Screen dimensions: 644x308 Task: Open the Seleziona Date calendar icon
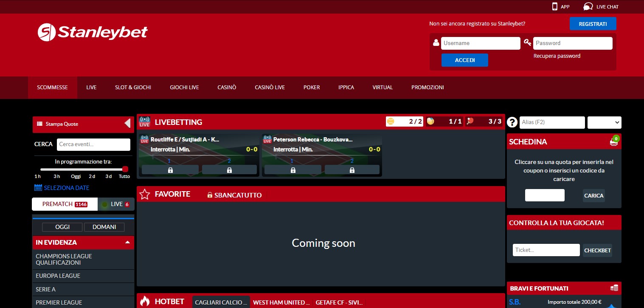38,188
